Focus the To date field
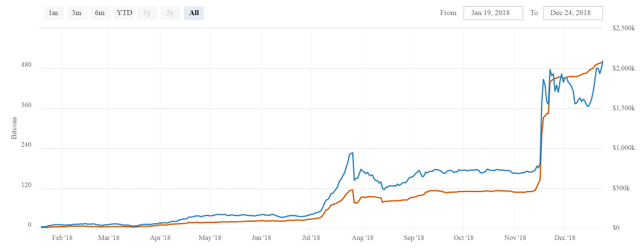 click(573, 13)
